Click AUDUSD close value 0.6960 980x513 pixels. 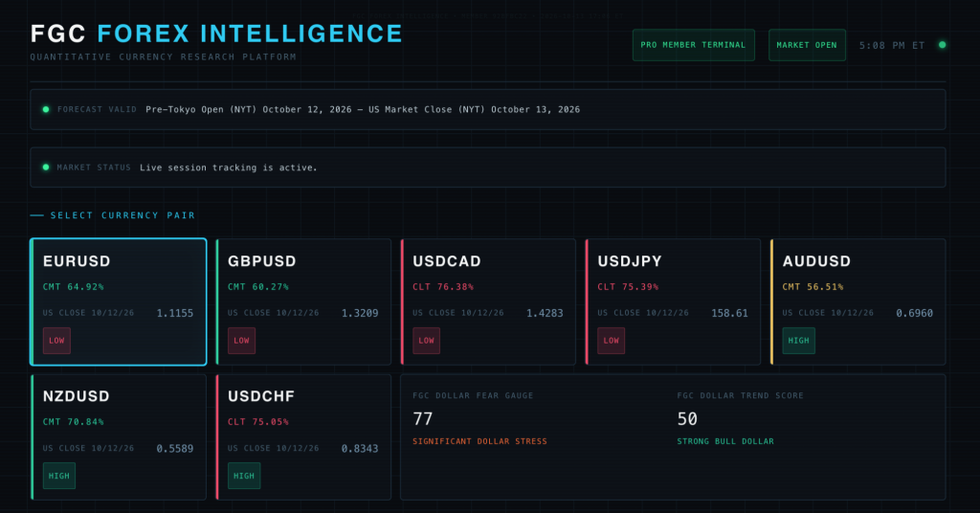[x=914, y=313]
